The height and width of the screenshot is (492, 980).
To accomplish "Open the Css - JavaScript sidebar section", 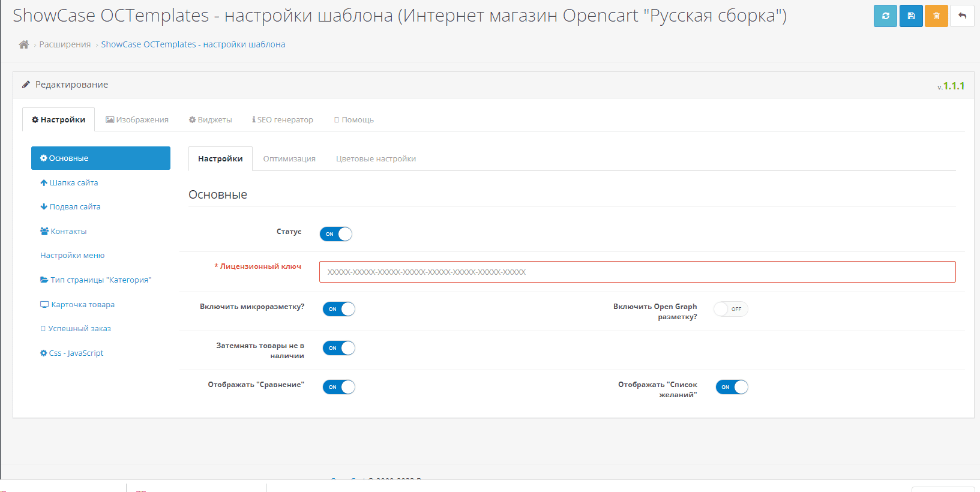I will 76,353.
